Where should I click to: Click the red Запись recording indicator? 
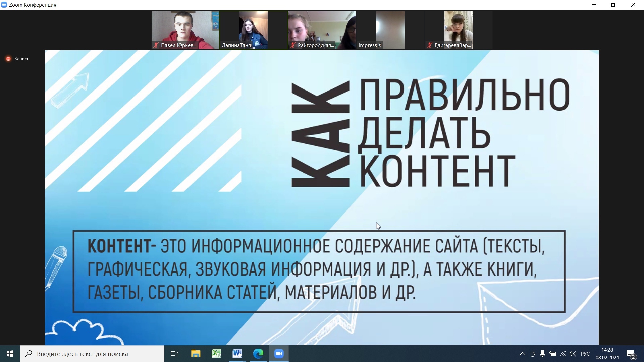[x=8, y=59]
